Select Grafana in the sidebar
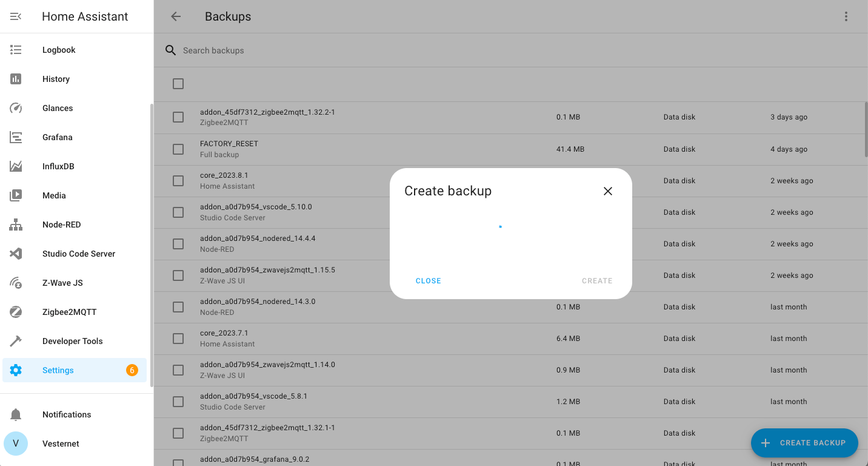 75,137
